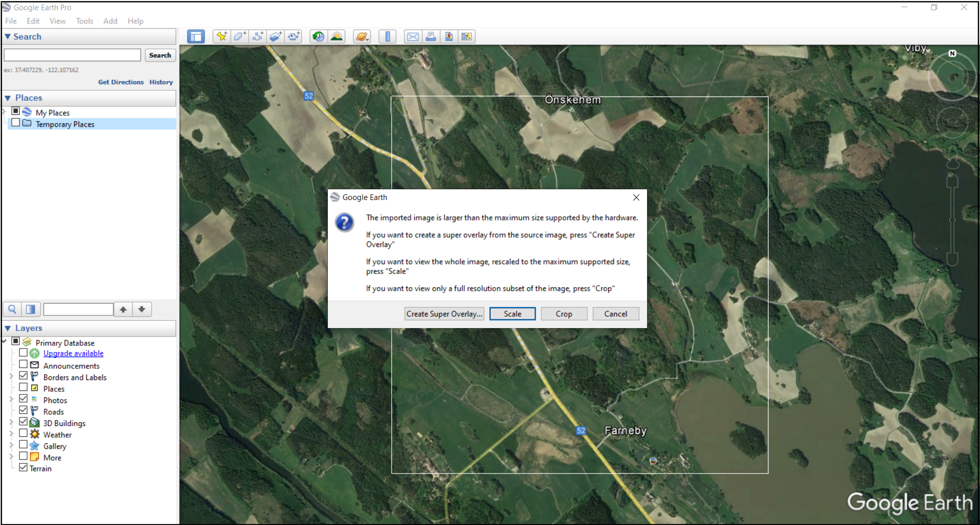View in Google Maps toolbar icon
This screenshot has height=525, width=980.
(467, 37)
